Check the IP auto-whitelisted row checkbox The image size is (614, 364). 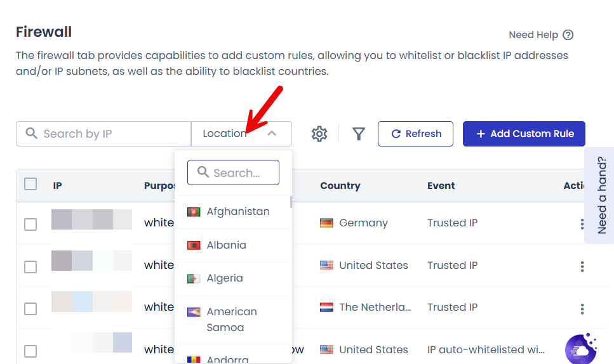tap(30, 351)
